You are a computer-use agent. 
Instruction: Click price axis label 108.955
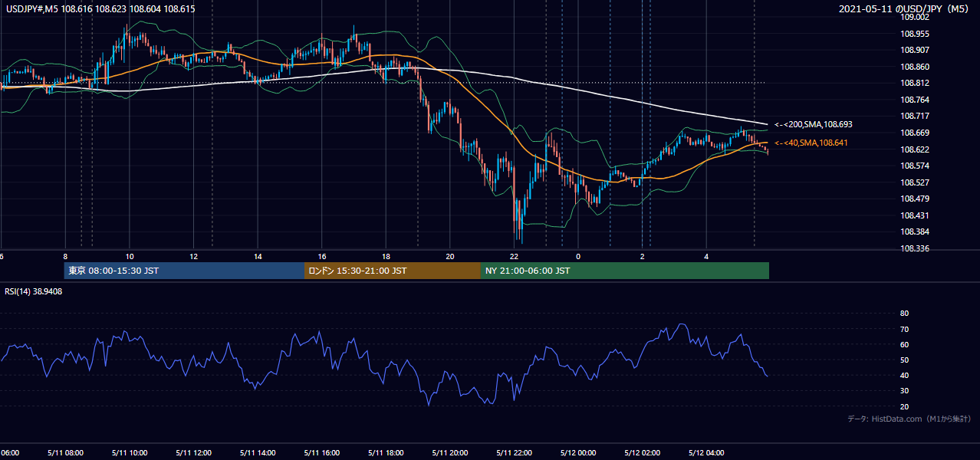click(x=916, y=34)
